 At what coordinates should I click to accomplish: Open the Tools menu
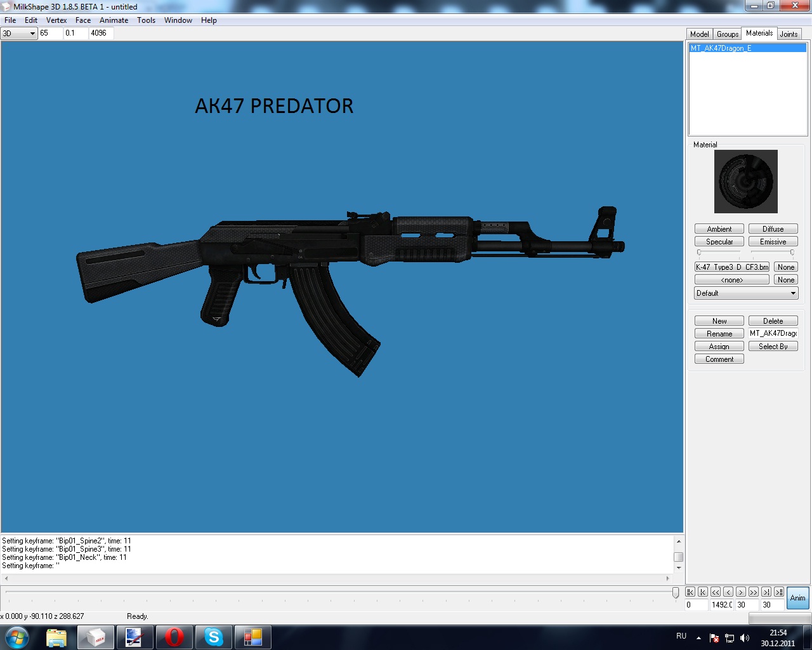[x=147, y=20]
